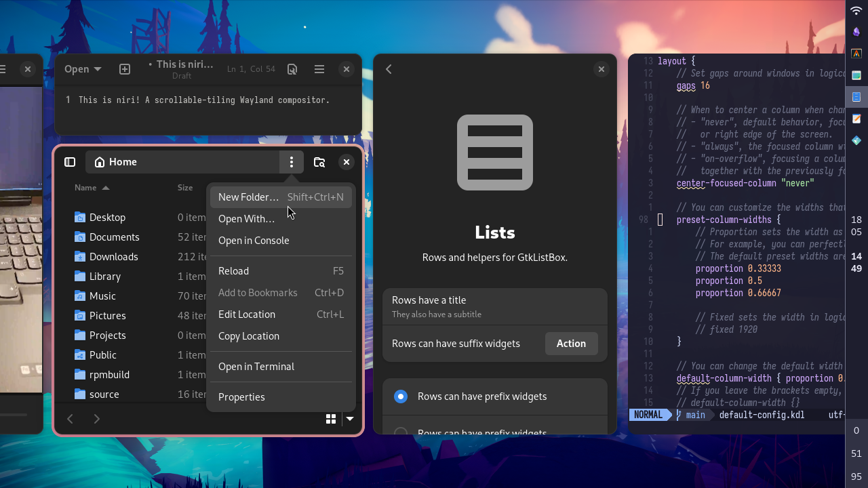Screen dimensions: 868x488
Task: Open the Obsidian icon in the side panel
Action: 856,31
